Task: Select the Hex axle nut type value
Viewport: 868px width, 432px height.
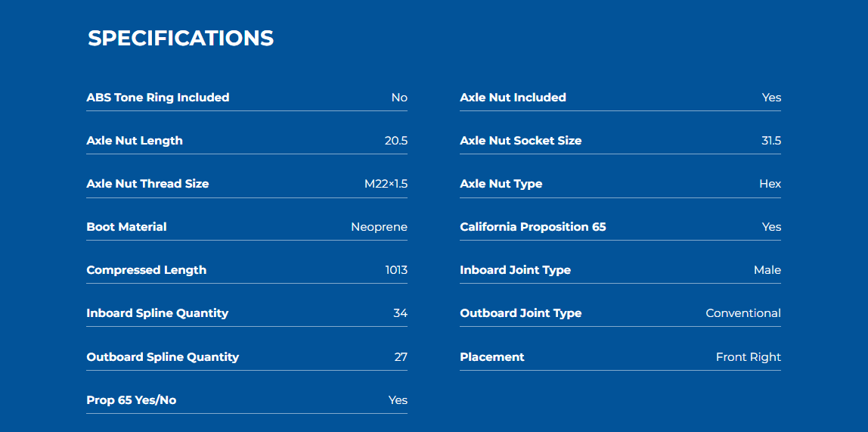Action: point(770,184)
